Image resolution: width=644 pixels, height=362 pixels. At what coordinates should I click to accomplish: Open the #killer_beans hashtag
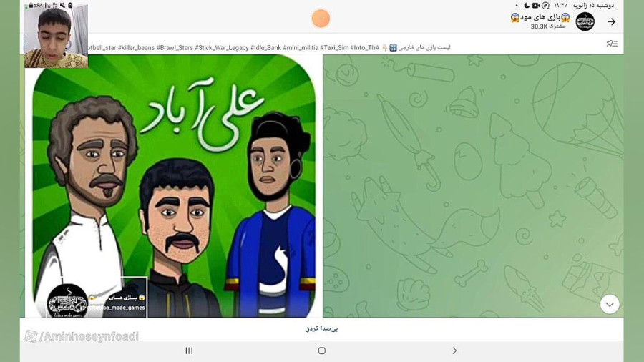click(x=137, y=48)
